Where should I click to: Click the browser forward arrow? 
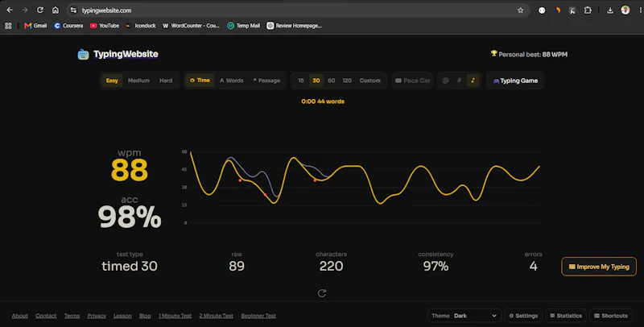[x=25, y=10]
